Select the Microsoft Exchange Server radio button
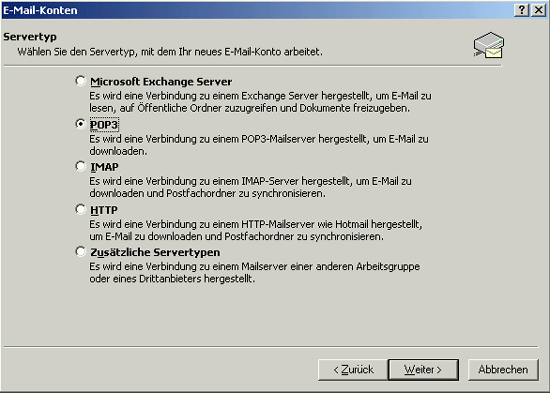The width and height of the screenshot is (550, 393). click(x=81, y=81)
